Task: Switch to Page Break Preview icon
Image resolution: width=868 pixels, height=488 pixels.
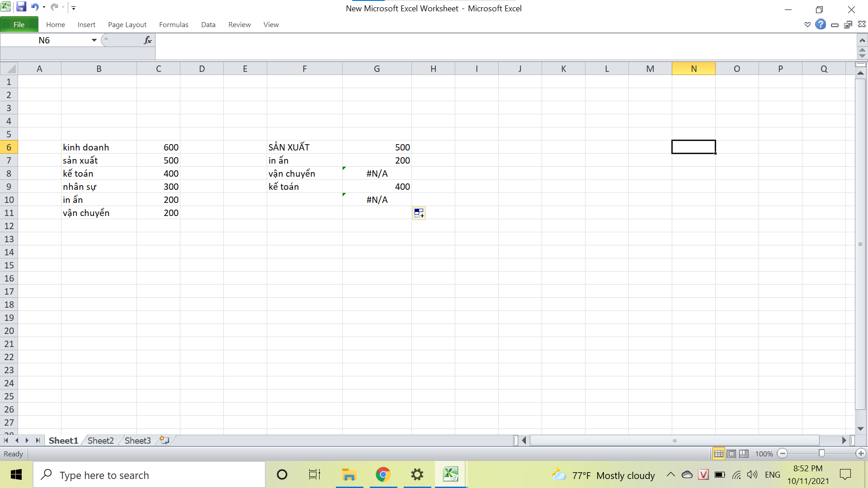Action: (x=744, y=454)
